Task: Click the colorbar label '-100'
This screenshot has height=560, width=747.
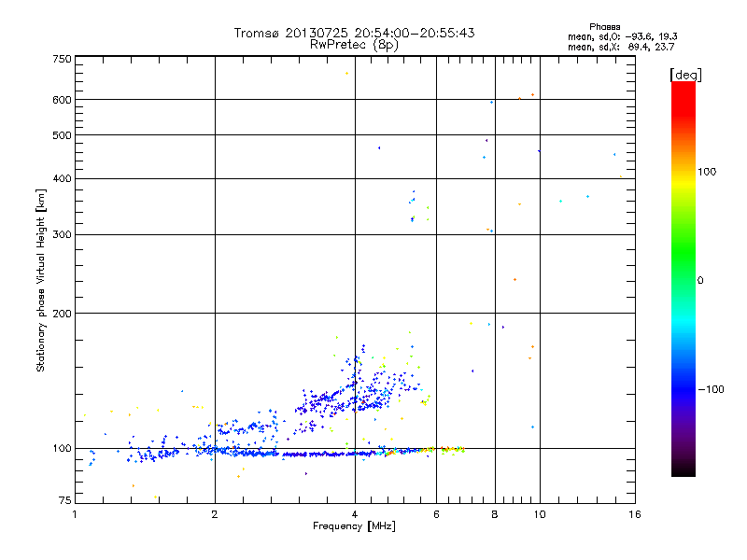Action: coord(711,389)
